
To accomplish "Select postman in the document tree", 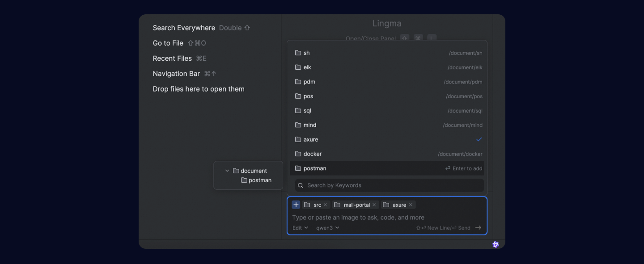I will tap(260, 180).
